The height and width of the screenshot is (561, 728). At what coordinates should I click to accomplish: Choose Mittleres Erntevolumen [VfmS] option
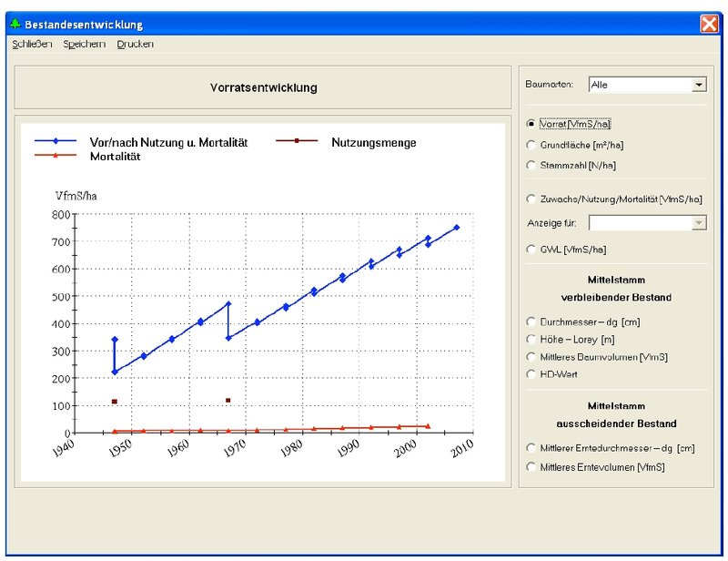point(531,466)
